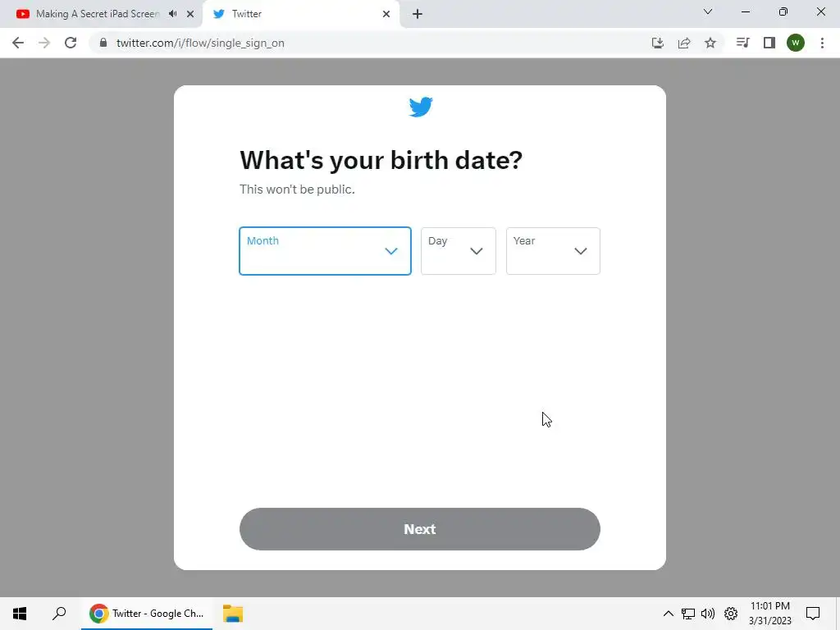Open the Day dropdown
The image size is (840, 630).
458,251
